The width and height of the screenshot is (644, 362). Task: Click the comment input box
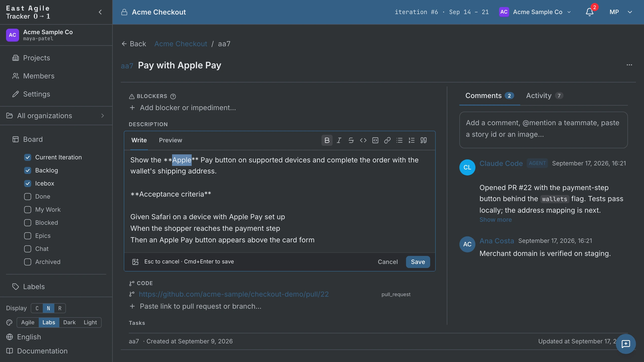(x=543, y=130)
